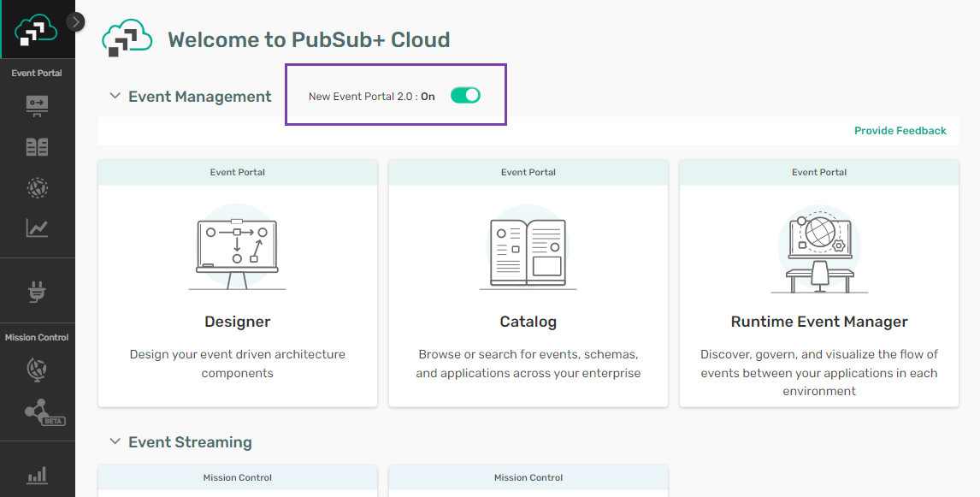Image resolution: width=980 pixels, height=497 pixels.
Task: Click the PubSub+ Cloud home logo in sidebar
Action: click(x=36, y=29)
